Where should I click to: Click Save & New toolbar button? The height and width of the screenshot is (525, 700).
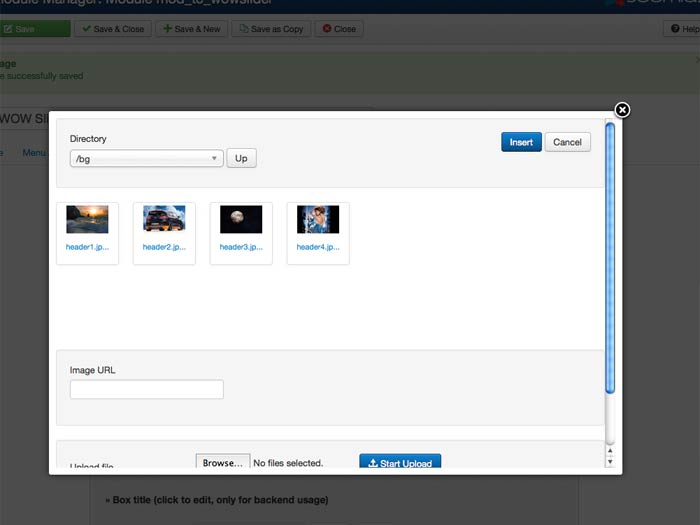coord(191,29)
